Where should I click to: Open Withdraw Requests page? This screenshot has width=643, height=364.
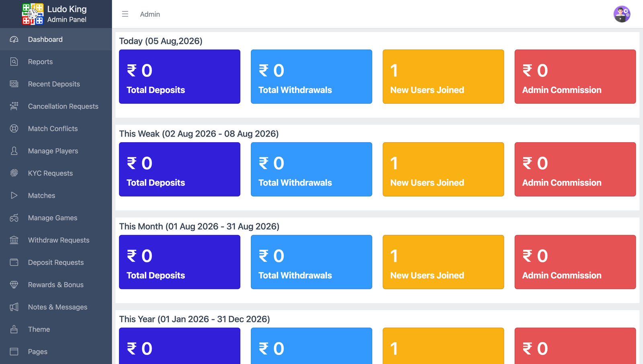pyautogui.click(x=56, y=240)
